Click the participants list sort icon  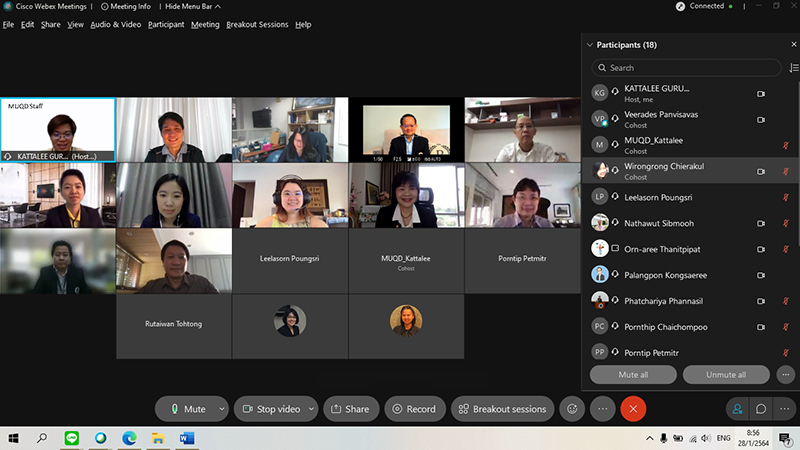pos(794,68)
